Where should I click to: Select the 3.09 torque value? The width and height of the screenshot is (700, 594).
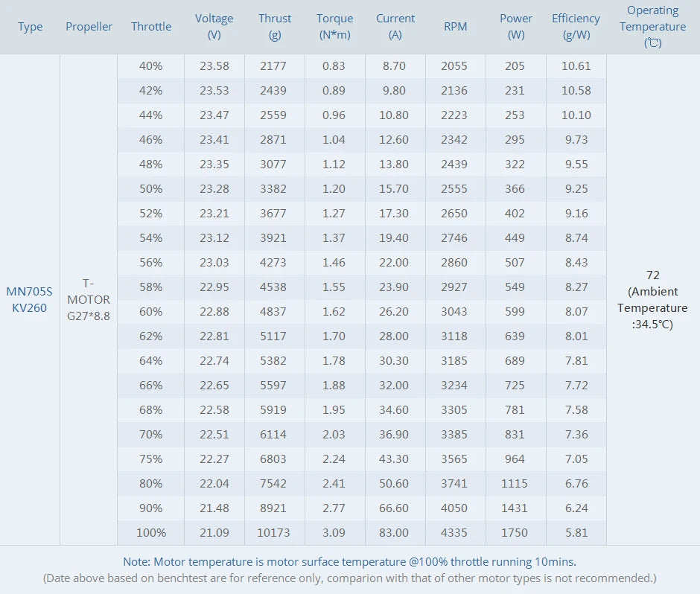pyautogui.click(x=334, y=532)
